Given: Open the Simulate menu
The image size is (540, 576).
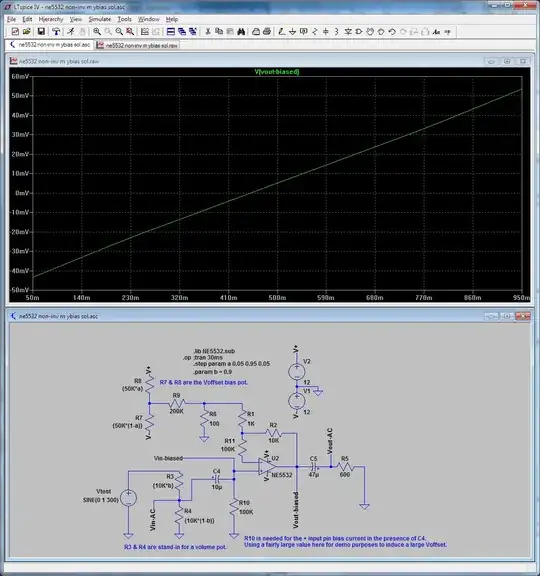Looking at the screenshot, I should (100, 19).
